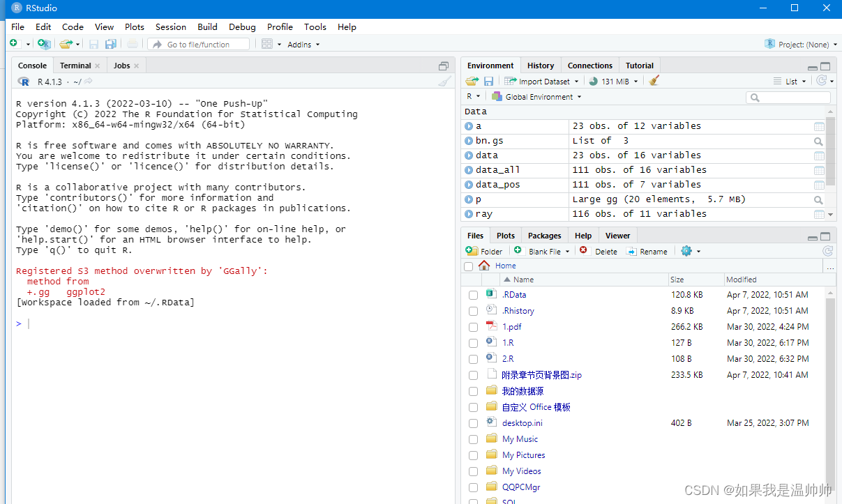The height and width of the screenshot is (504, 842).
Task: Open an existing file via folder icon
Action: pyautogui.click(x=66, y=44)
